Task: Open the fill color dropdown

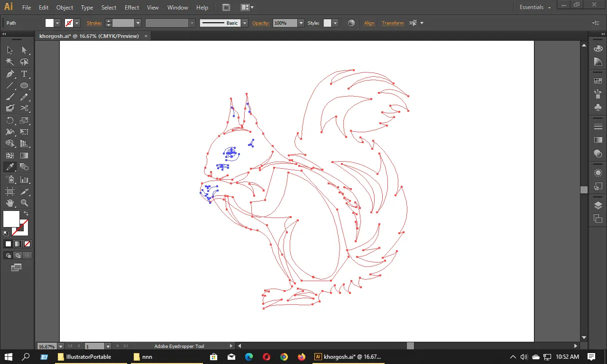Action: coord(57,23)
